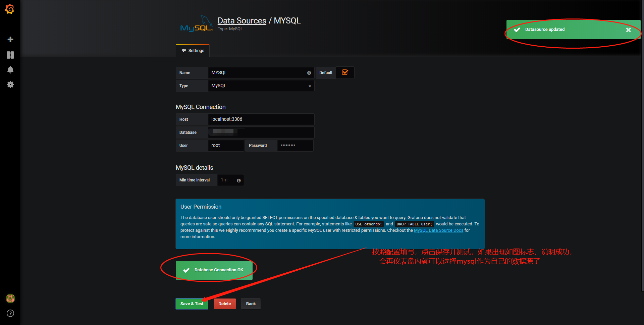Screen dimensions: 644x325
Task: Expand the Type MySQL dropdown
Action: 261,86
